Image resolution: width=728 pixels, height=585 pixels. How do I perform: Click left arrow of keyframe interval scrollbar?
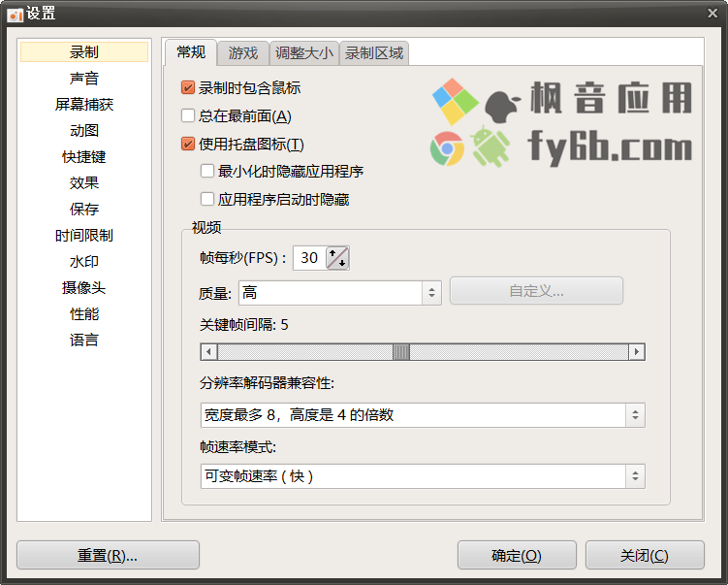coord(209,352)
